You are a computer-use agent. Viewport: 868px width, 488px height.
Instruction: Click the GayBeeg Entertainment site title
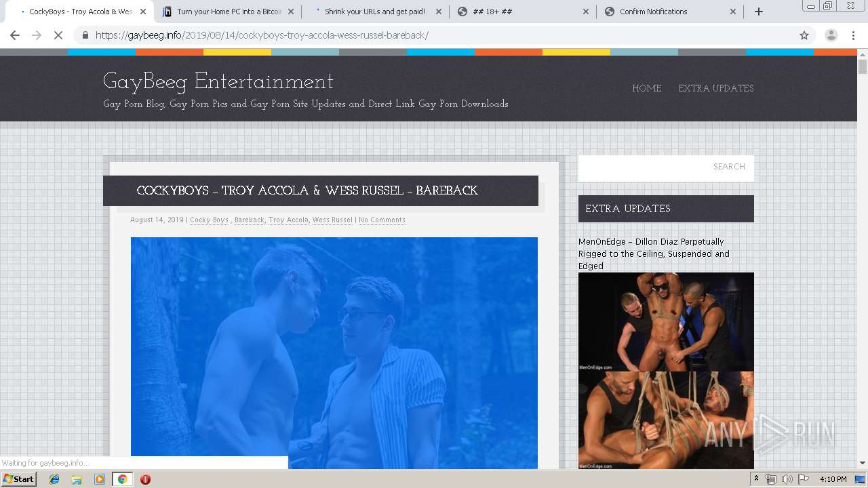[218, 82]
